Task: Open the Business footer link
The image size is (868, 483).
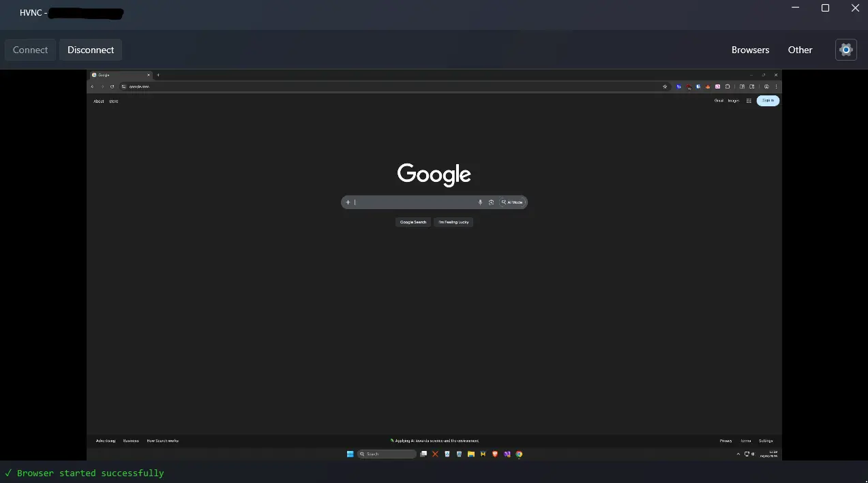Action: click(131, 441)
